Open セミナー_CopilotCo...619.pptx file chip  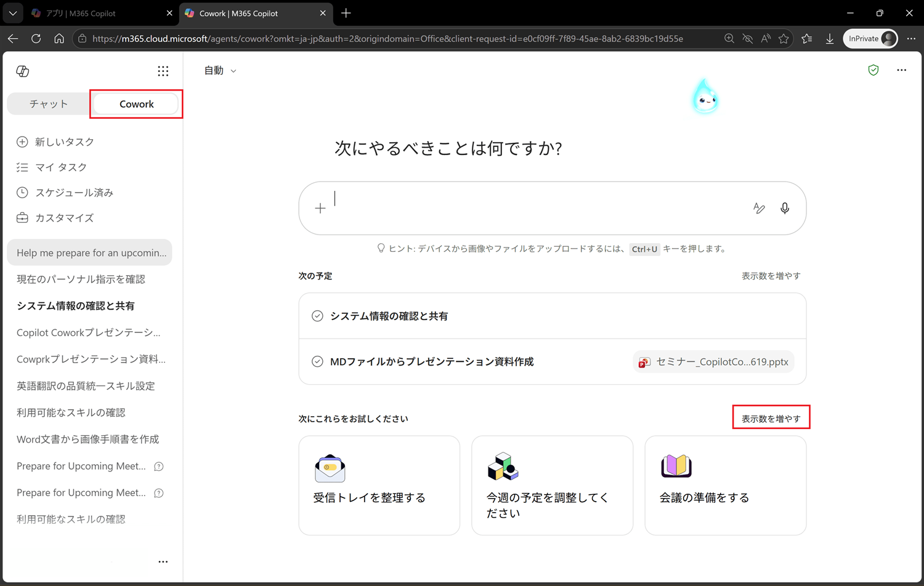713,362
